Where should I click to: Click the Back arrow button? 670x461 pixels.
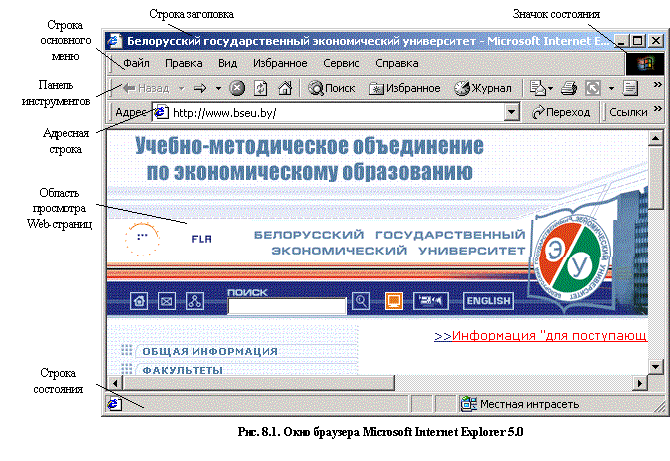pos(146,88)
